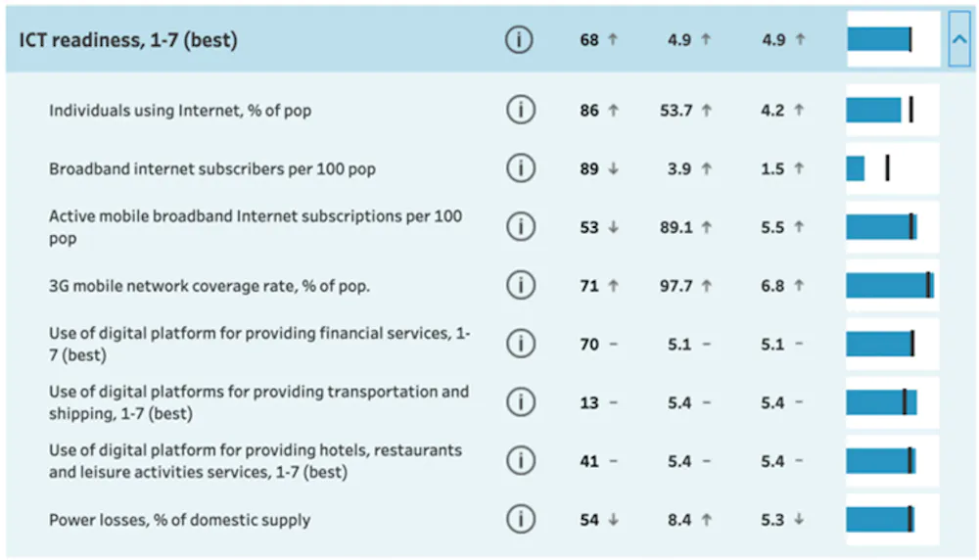This screenshot has width=979, height=560.
Task: Open info for 3G mobile network coverage
Action: (520, 285)
